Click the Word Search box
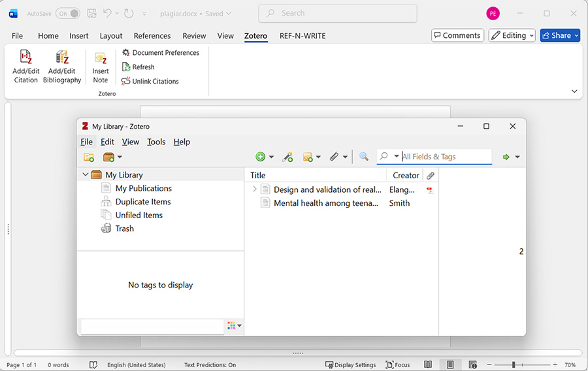The width and height of the screenshot is (588, 371). click(338, 14)
